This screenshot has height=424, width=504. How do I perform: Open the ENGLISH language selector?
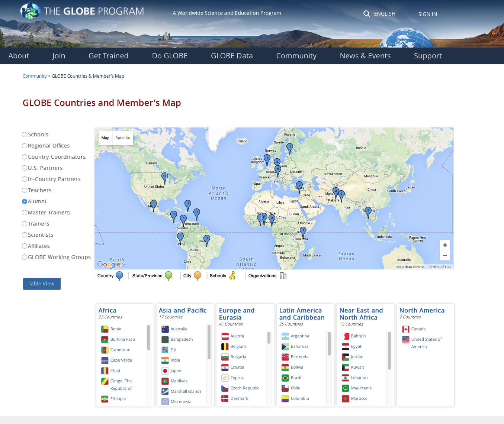point(384,14)
